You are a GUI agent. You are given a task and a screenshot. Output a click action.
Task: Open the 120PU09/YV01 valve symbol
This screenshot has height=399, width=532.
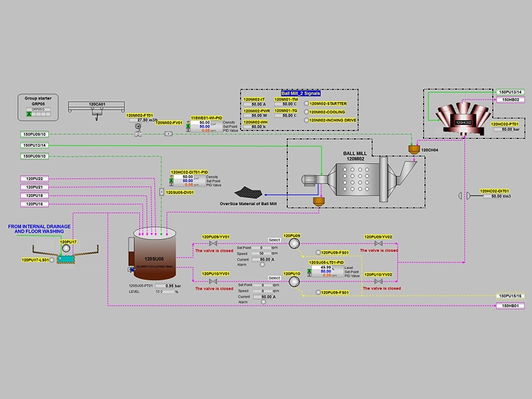[213, 243]
